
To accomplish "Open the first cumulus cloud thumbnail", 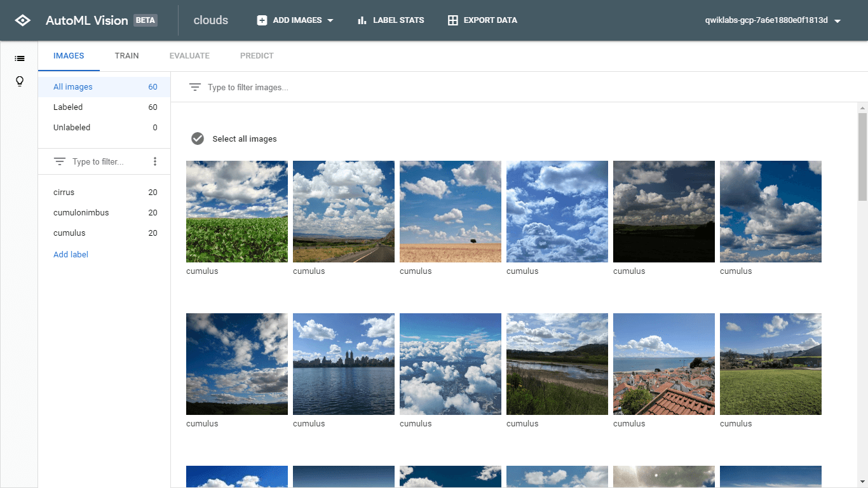I will tap(236, 212).
